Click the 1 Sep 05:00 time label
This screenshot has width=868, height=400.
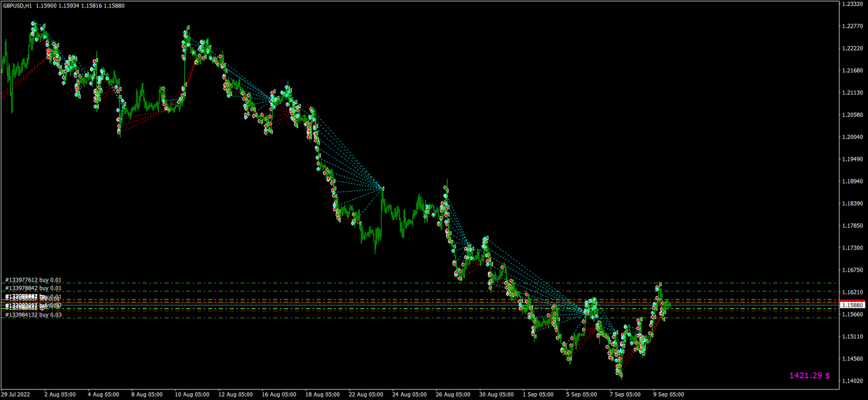(539, 395)
